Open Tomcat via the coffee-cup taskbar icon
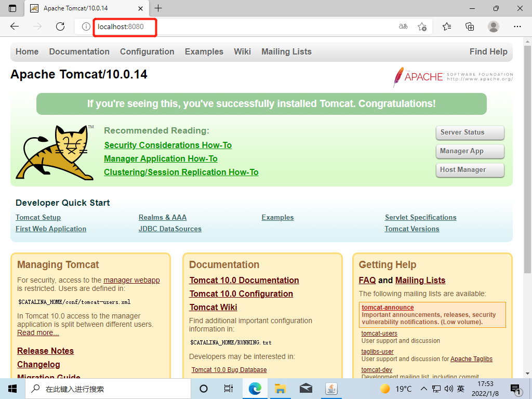This screenshot has width=532, height=399. click(x=331, y=388)
